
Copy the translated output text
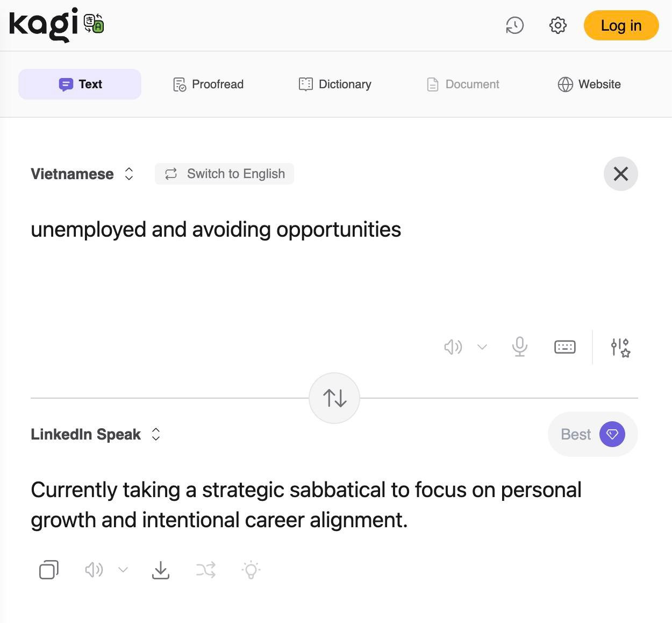49,570
